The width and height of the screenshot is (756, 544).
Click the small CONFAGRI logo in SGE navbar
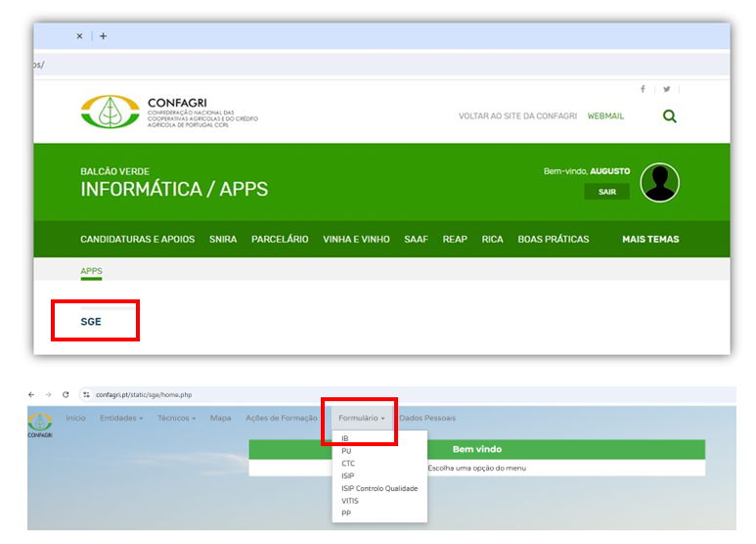tap(40, 421)
